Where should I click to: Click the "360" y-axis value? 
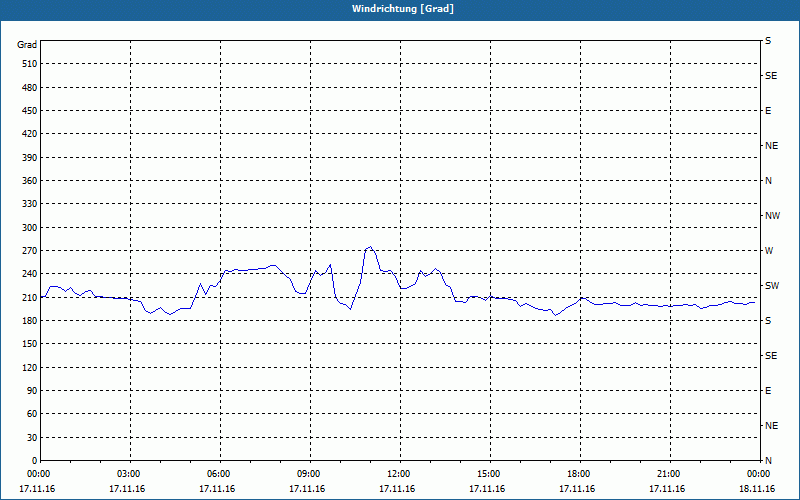click(29, 181)
